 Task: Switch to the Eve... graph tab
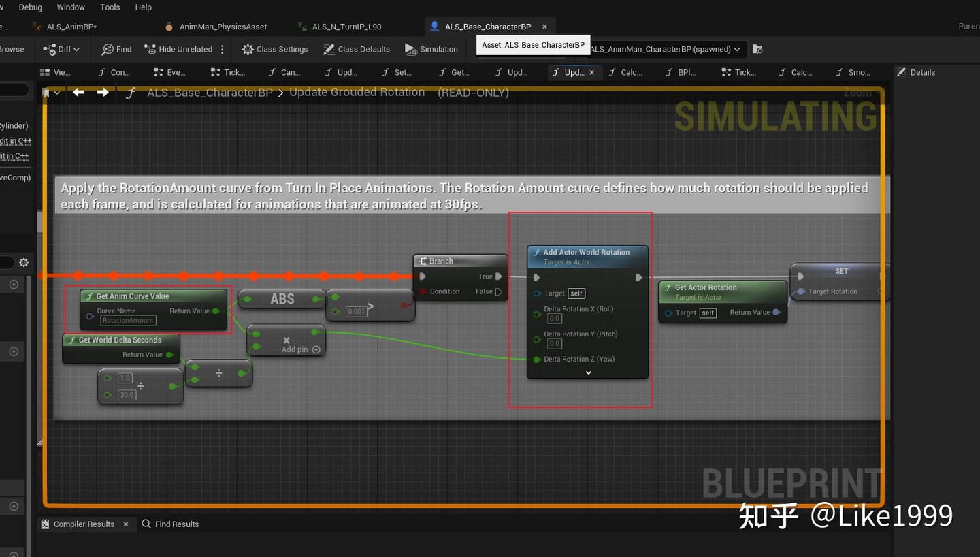click(x=169, y=72)
